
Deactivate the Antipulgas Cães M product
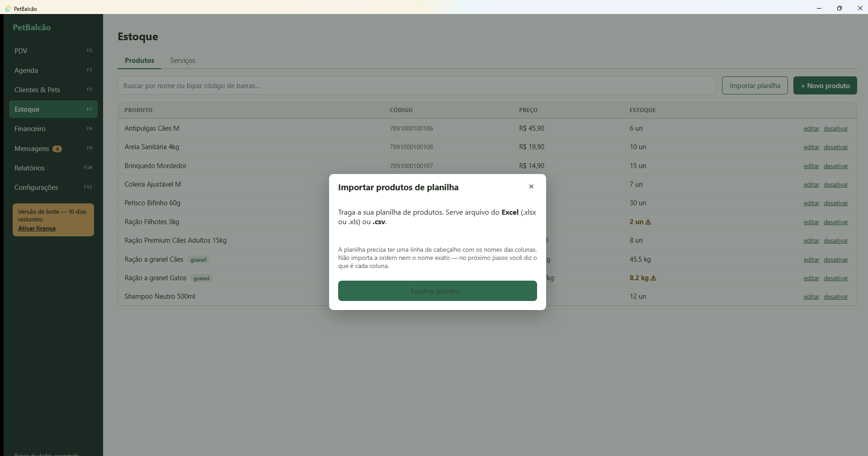click(x=836, y=129)
